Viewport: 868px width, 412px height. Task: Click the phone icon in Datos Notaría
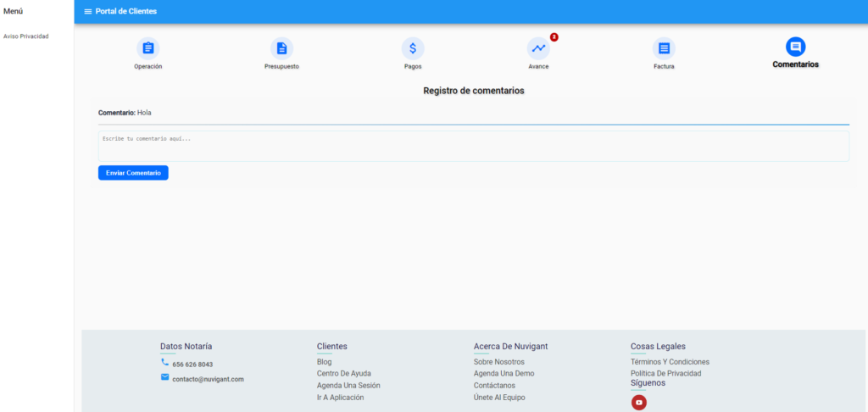point(165,362)
